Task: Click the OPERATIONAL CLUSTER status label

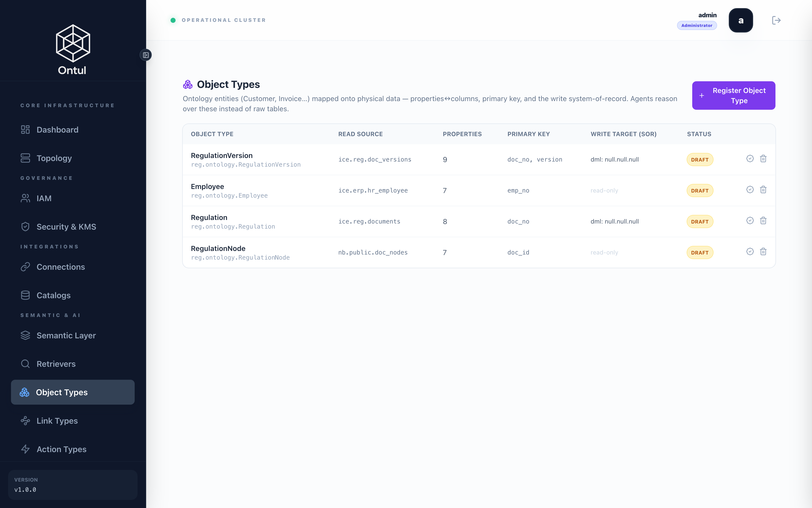Action: click(224, 20)
